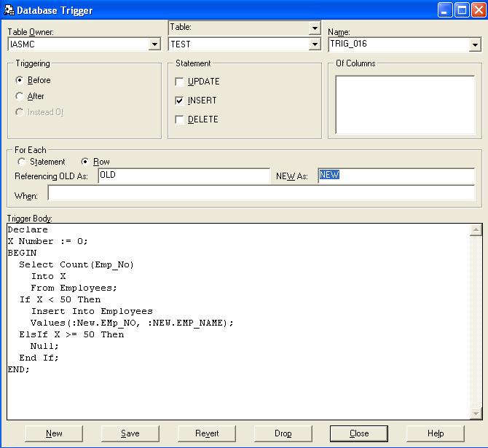Click the New button

tap(54, 433)
